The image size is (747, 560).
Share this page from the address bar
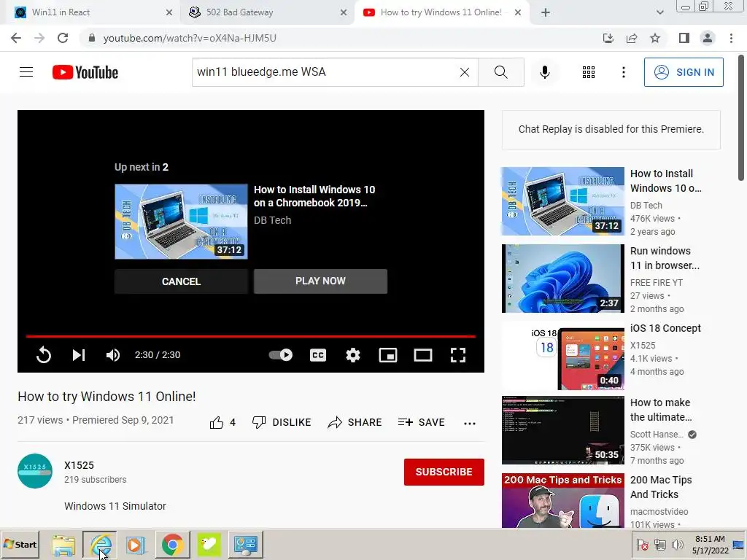(x=632, y=38)
